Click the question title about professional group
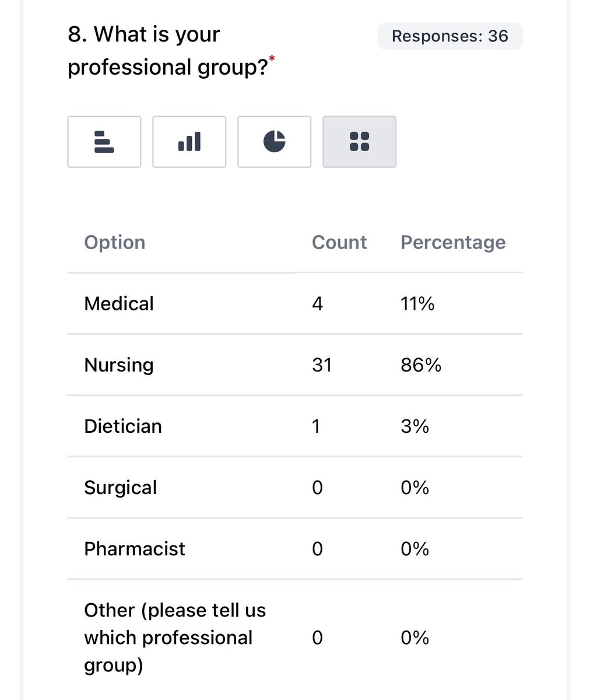The height and width of the screenshot is (700, 590). tap(169, 51)
